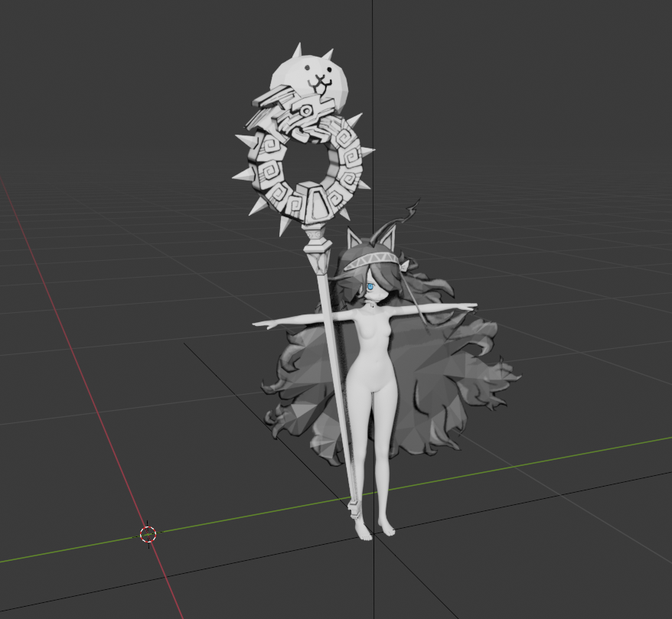Select the character's blue eye
Screen dimensions: 672x619
(x=369, y=288)
